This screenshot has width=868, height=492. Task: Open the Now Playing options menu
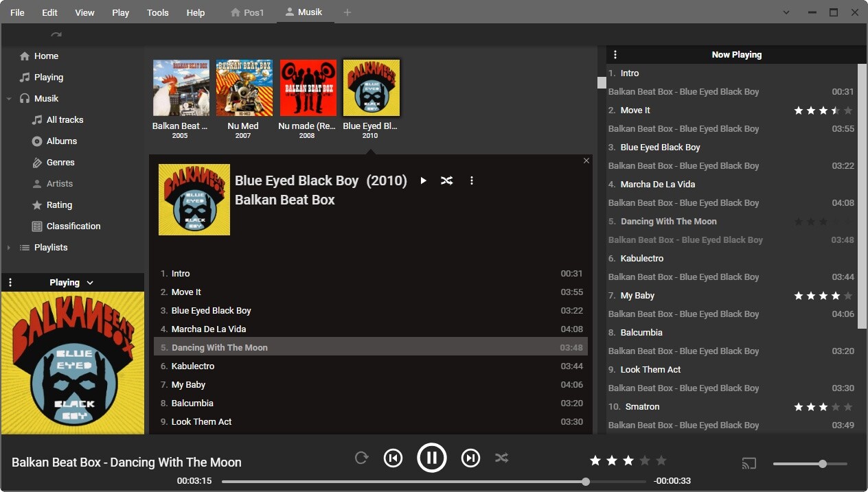point(615,54)
